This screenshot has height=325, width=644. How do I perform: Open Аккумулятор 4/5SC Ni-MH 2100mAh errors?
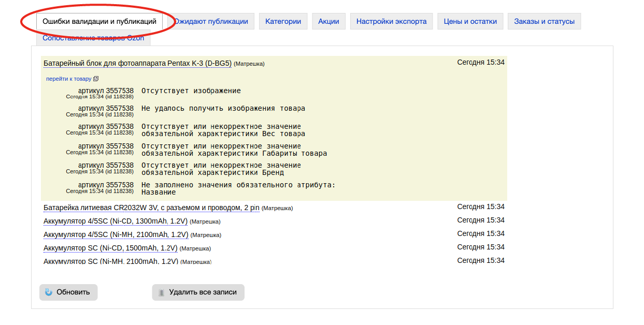116,235
